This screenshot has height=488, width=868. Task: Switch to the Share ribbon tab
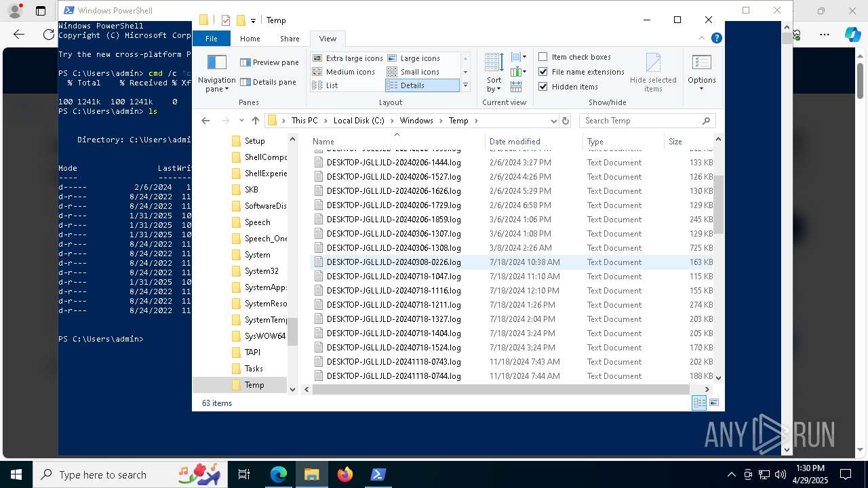(x=290, y=39)
